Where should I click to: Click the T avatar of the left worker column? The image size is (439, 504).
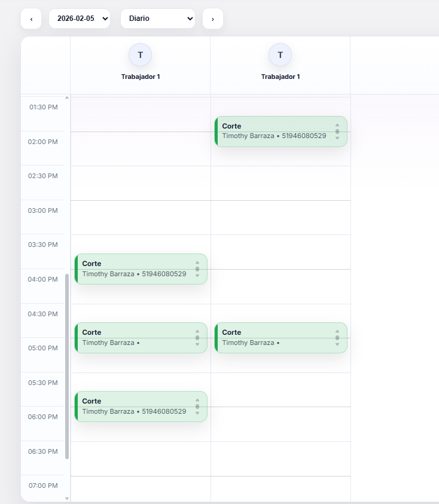[x=140, y=55]
